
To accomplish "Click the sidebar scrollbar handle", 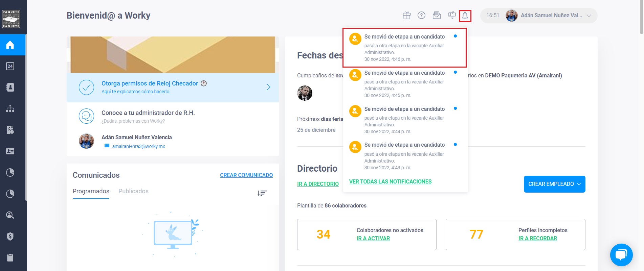I will (26, 117).
